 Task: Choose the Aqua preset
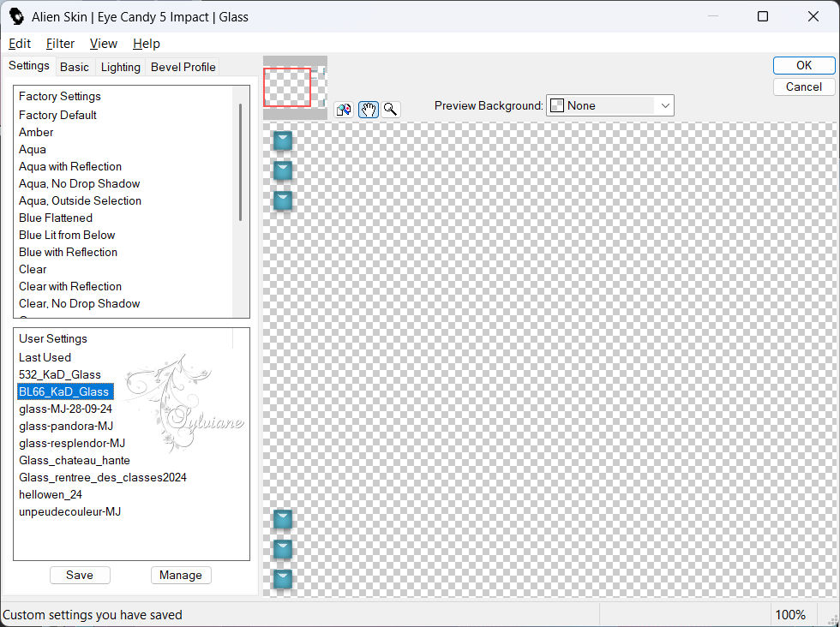coord(33,149)
